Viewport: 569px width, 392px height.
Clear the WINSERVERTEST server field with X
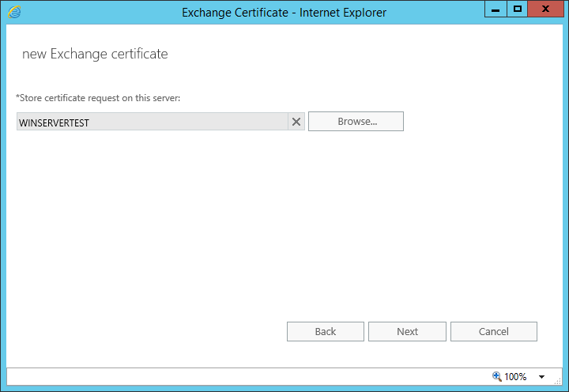click(x=296, y=122)
